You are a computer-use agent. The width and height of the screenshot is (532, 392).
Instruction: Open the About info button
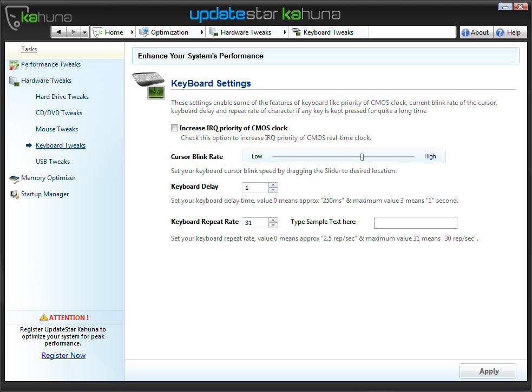pos(476,32)
